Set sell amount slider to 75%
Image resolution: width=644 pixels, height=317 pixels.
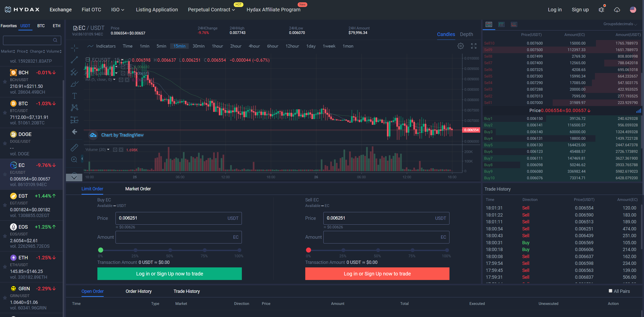(412, 250)
